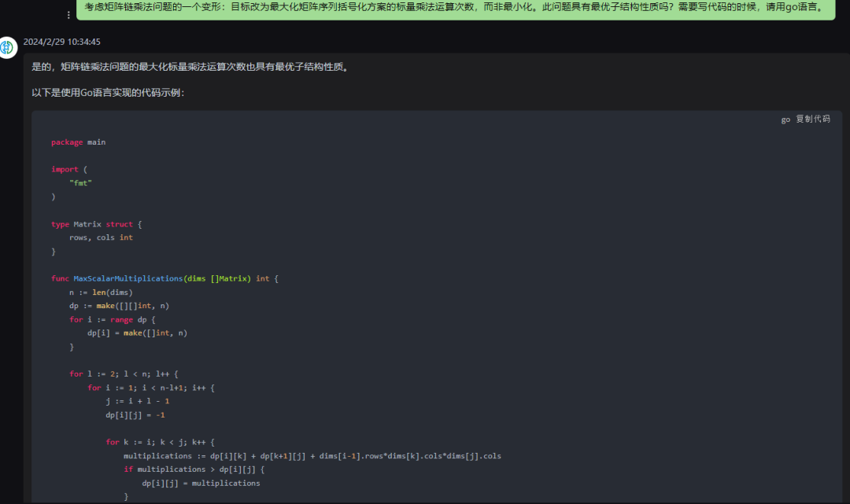The image size is (850, 504).
Task: Open the three-dot menu beside the question
Action: click(68, 15)
